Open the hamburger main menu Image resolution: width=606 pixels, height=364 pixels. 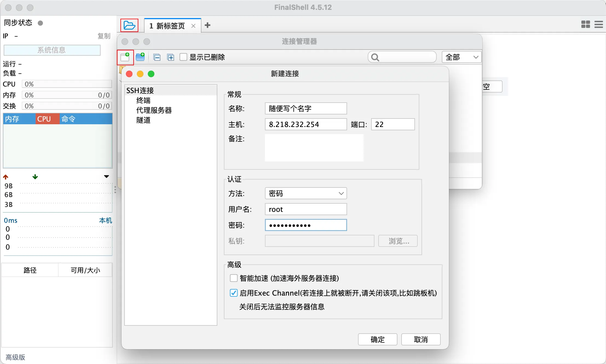599,24
